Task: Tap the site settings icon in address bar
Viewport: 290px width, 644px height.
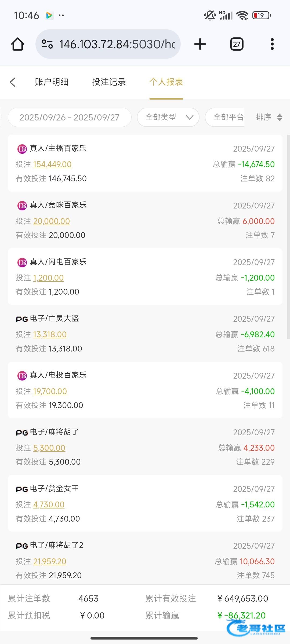Action: pyautogui.click(x=47, y=44)
